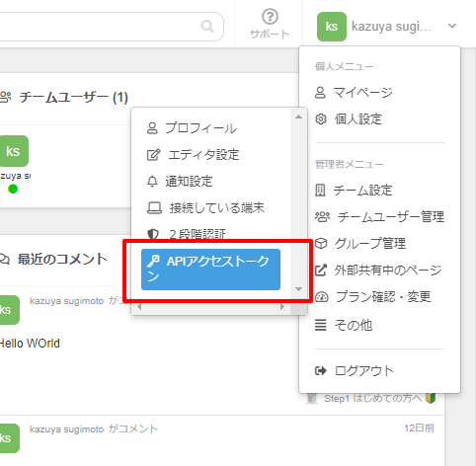Click the 最近のコメント speech bubble icon
This screenshot has height=466, width=476.
pyautogui.click(x=5, y=260)
